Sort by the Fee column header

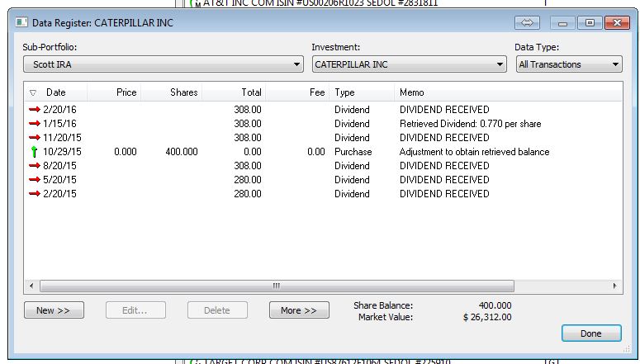pos(317,92)
